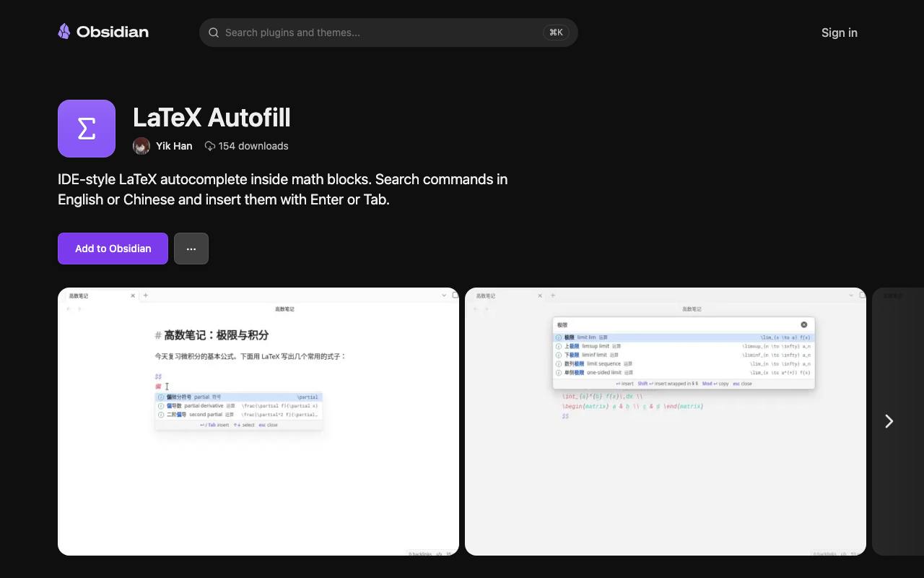Click the ⌘K shortcut badge

click(556, 33)
